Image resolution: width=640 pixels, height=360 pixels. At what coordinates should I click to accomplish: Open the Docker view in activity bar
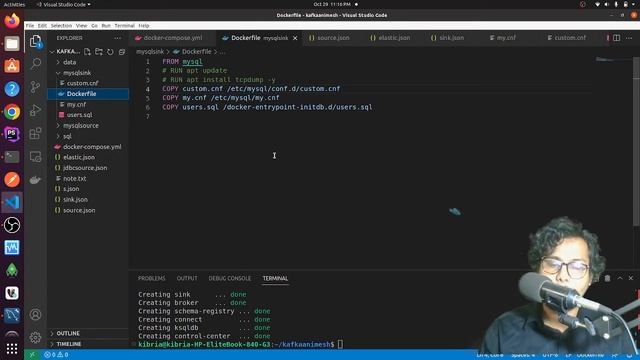36,180
